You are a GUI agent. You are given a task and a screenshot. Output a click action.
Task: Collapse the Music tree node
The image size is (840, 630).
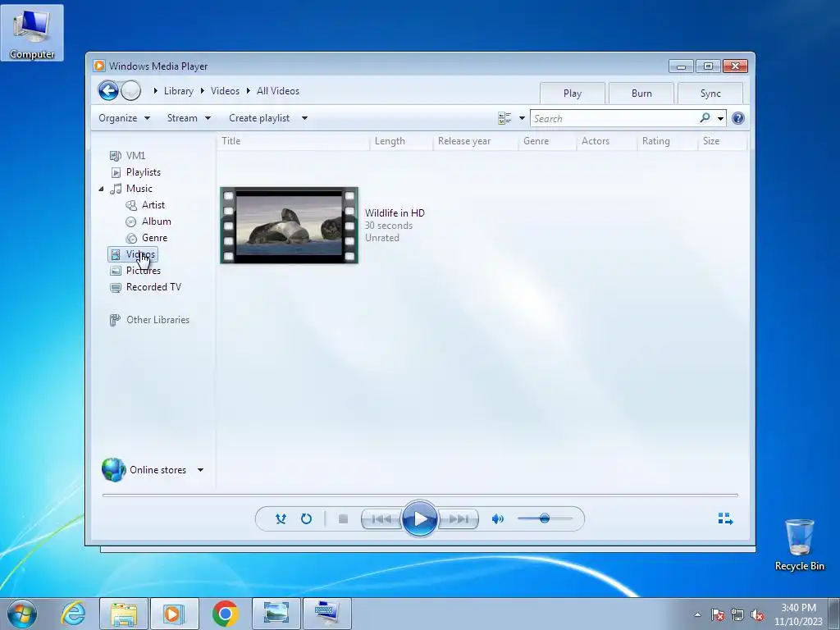pyautogui.click(x=101, y=189)
